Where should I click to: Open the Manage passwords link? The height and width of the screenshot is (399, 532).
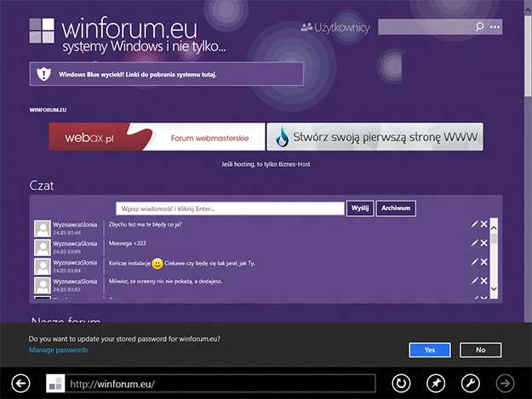(x=58, y=350)
